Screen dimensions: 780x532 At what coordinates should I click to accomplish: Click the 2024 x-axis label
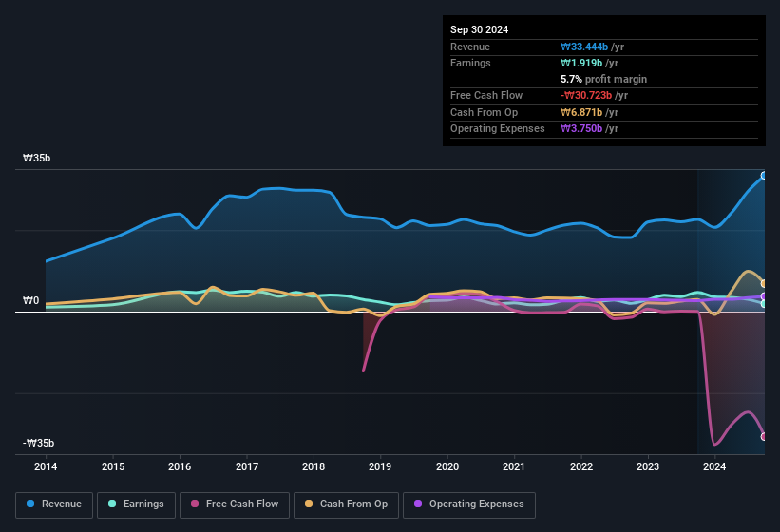(x=714, y=466)
